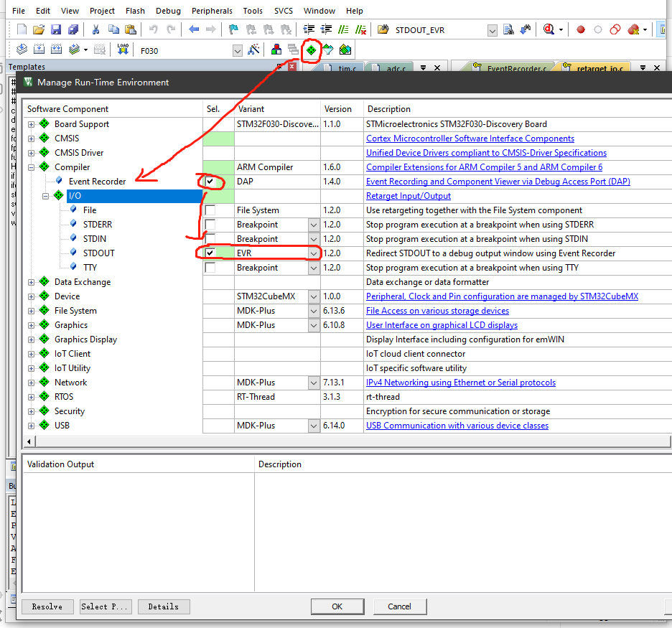This screenshot has width=672, height=628.
Task: Open STDOUT variant EVR dropdown
Action: [314, 253]
